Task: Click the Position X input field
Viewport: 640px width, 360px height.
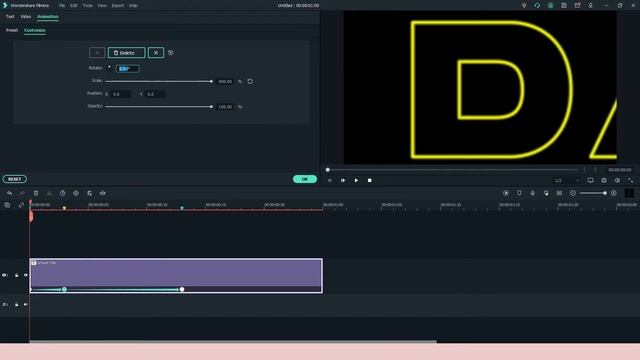Action: tap(120, 94)
